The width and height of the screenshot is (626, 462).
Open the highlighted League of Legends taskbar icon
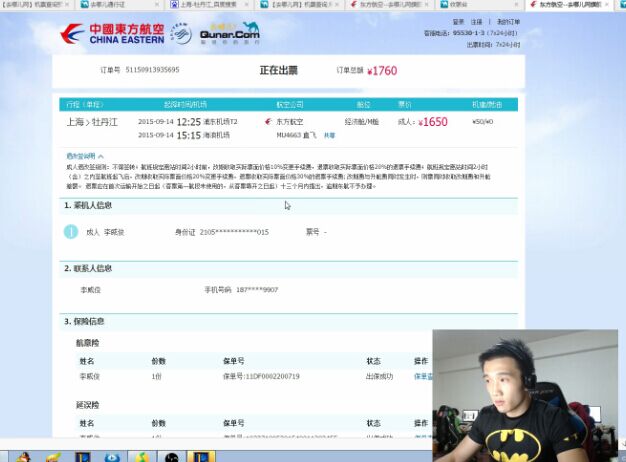coord(201,456)
